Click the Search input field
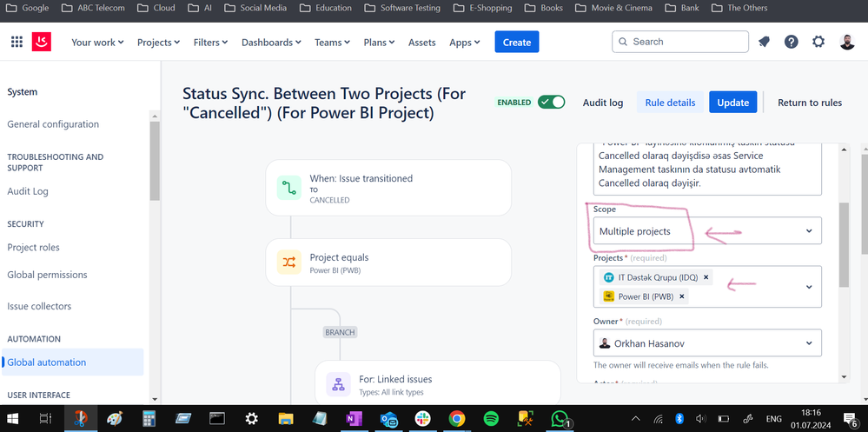 pos(679,42)
